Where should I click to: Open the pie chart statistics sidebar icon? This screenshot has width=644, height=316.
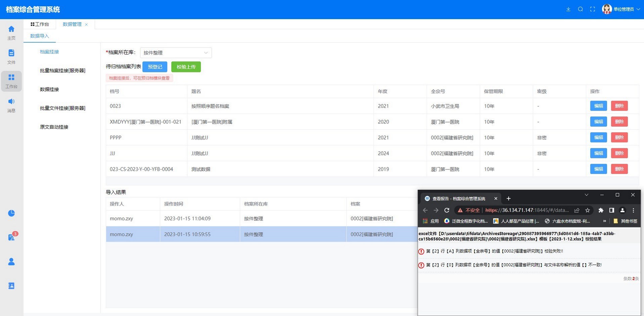pos(11,213)
